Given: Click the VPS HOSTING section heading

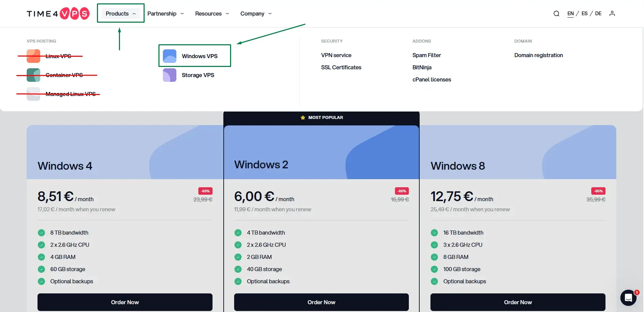Looking at the screenshot, I should (x=42, y=41).
